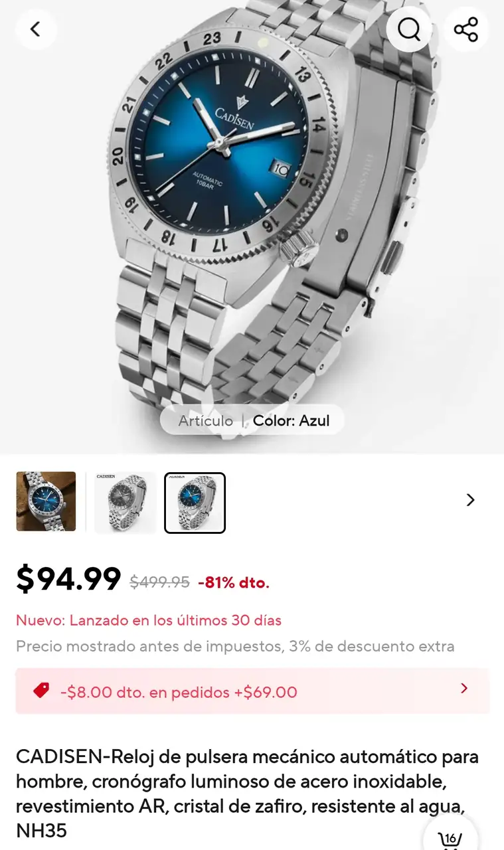Go back using the left arrow icon
This screenshot has height=850, width=504.
[x=36, y=29]
